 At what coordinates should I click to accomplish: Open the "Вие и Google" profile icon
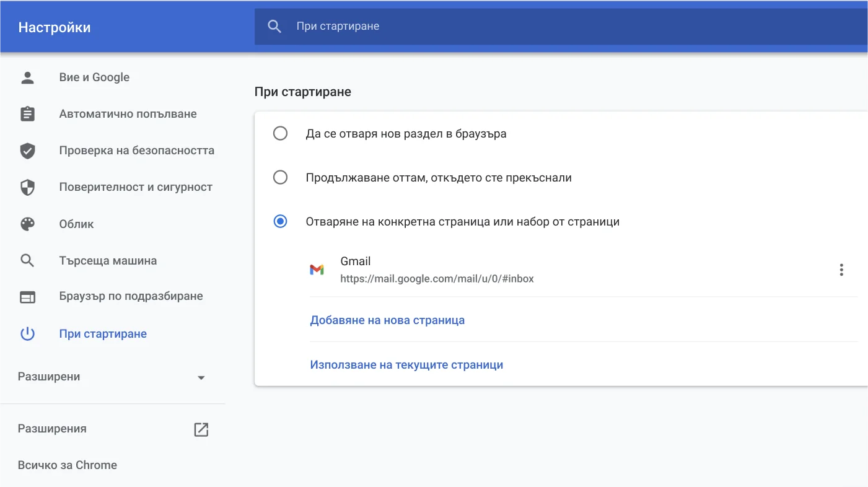click(27, 77)
